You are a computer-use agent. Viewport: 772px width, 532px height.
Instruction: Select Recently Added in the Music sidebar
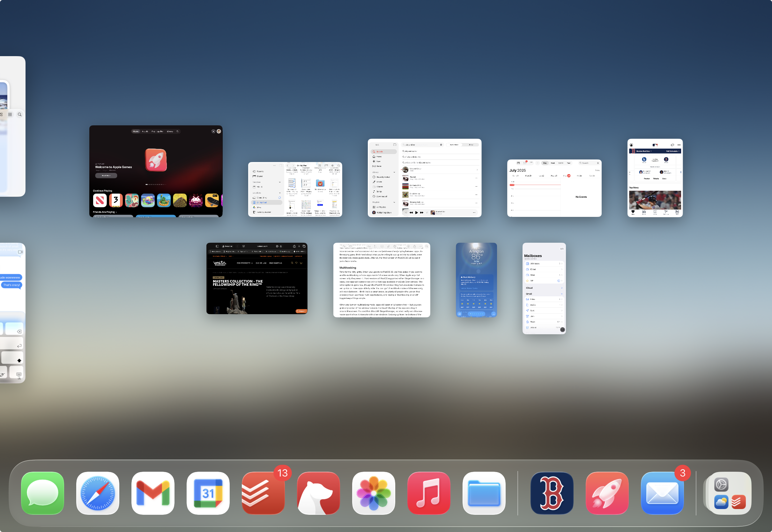point(383,177)
